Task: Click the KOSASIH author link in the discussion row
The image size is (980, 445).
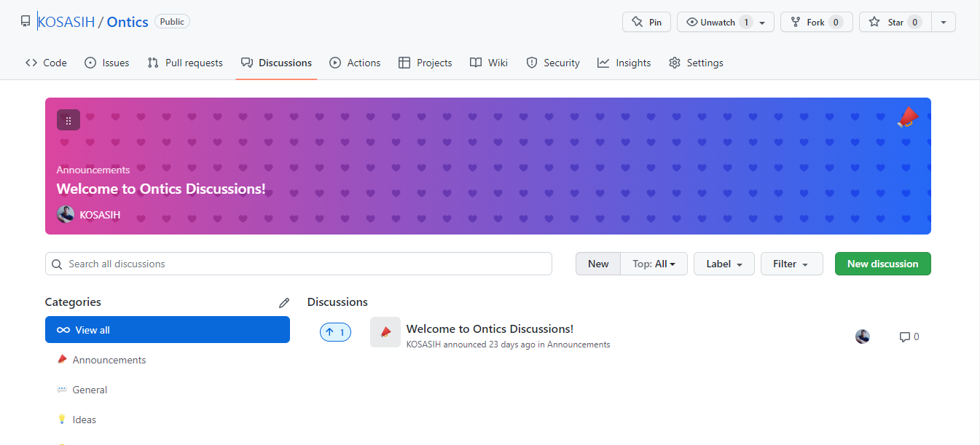Action: point(424,344)
